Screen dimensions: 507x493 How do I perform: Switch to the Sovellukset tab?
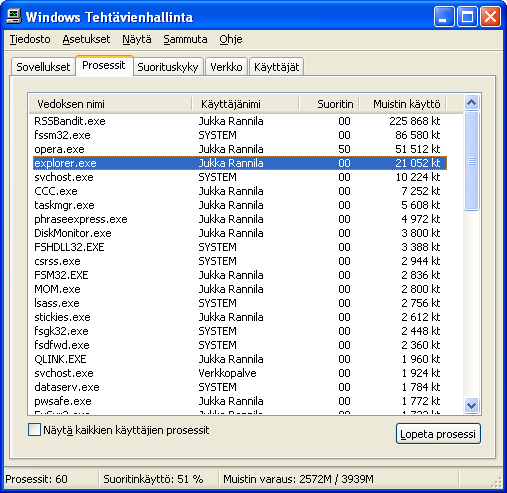pos(43,67)
